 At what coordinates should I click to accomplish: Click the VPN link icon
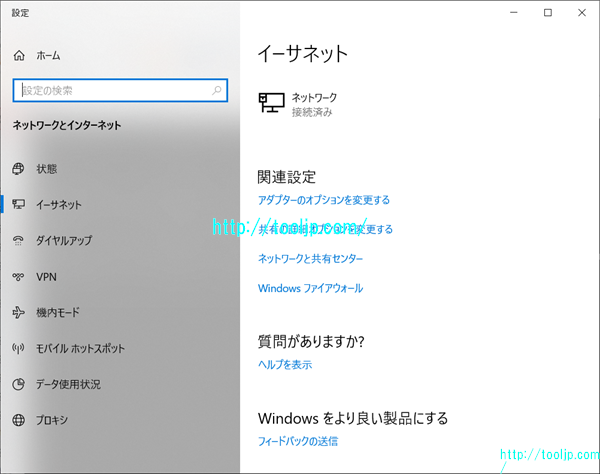coord(18,277)
